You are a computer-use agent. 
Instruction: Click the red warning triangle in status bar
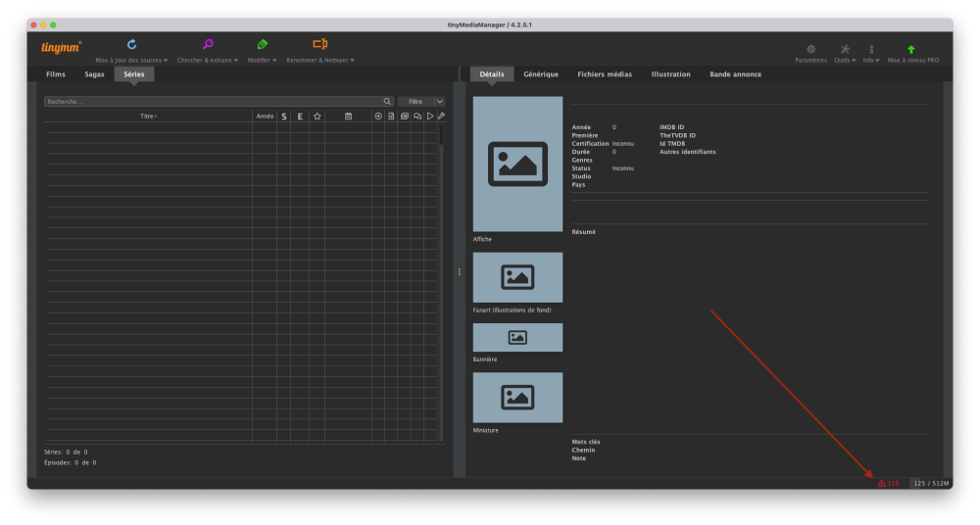coord(881,483)
